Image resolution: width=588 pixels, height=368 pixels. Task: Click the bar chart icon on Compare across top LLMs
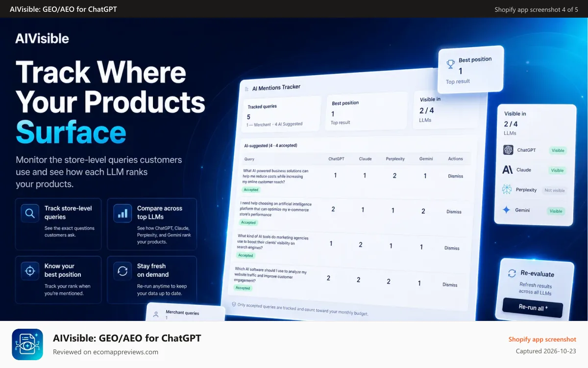pyautogui.click(x=122, y=213)
